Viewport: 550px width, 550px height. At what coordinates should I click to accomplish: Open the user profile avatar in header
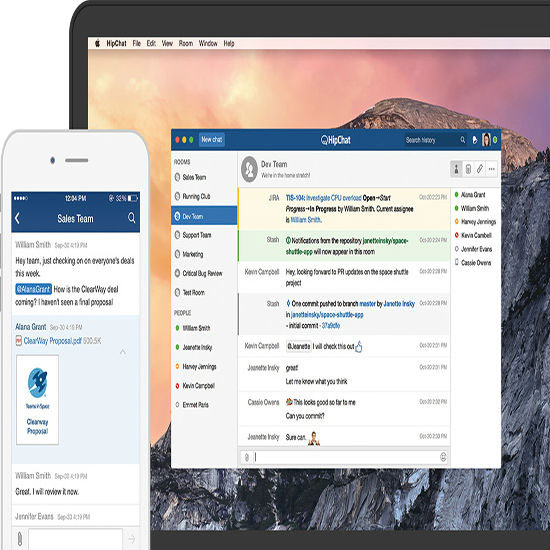486,140
